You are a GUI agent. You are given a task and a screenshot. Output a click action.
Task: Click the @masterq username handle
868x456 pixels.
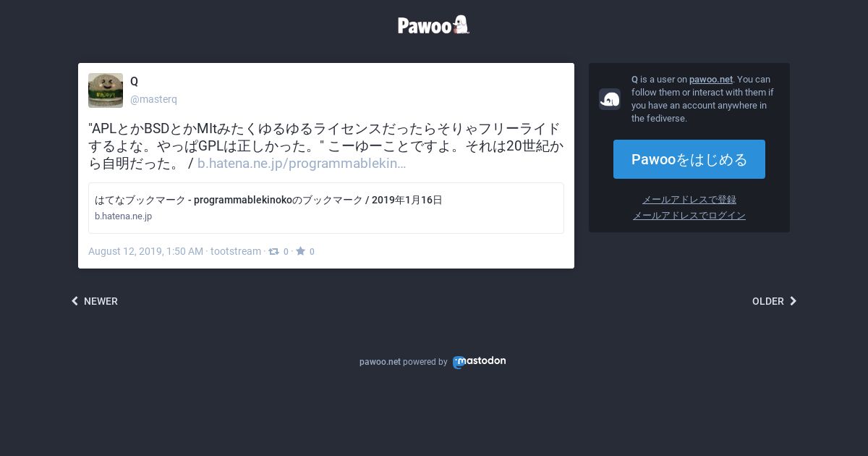[153, 99]
